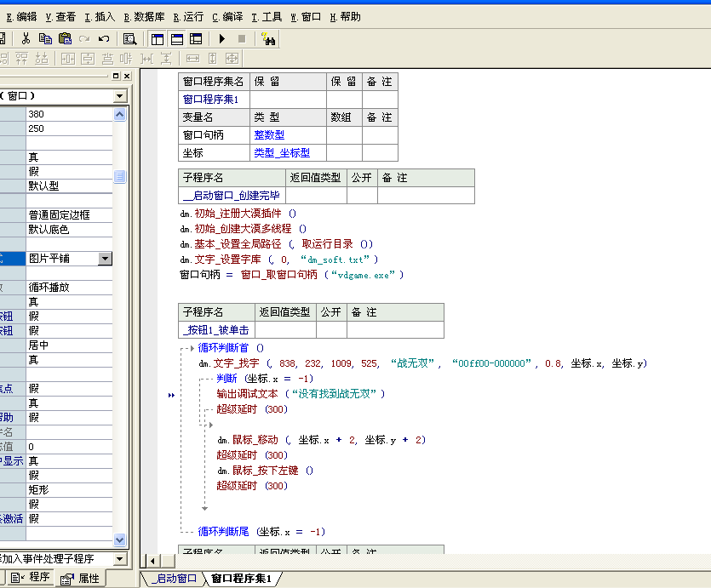Image resolution: width=711 pixels, height=588 pixels.
Task: Click the 判断 (坐标.x = -1) statement
Action: [x=264, y=379]
